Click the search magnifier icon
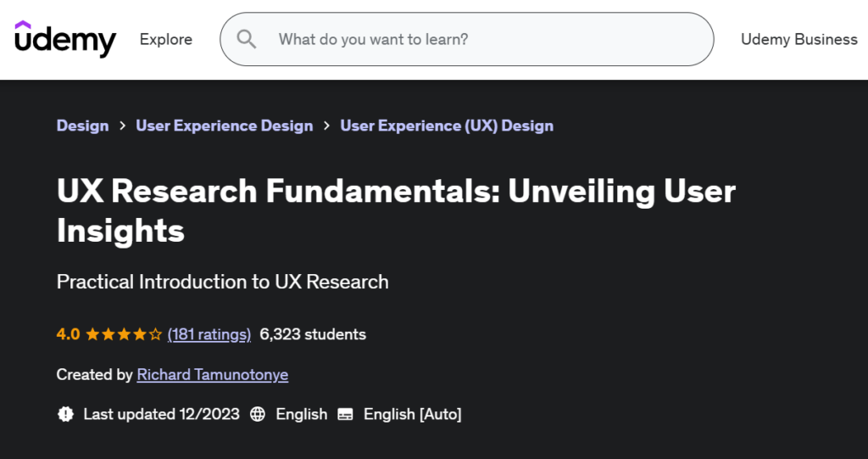 coord(247,39)
